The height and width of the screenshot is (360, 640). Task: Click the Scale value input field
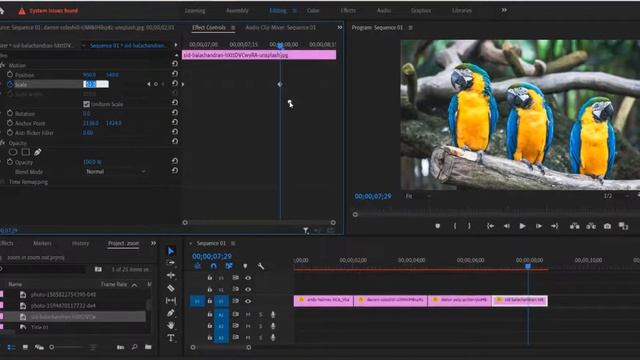coord(96,84)
